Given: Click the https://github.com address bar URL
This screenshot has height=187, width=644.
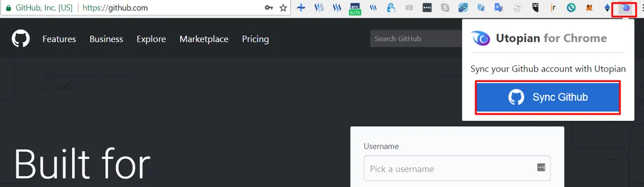Looking at the screenshot, I should click(x=115, y=8).
